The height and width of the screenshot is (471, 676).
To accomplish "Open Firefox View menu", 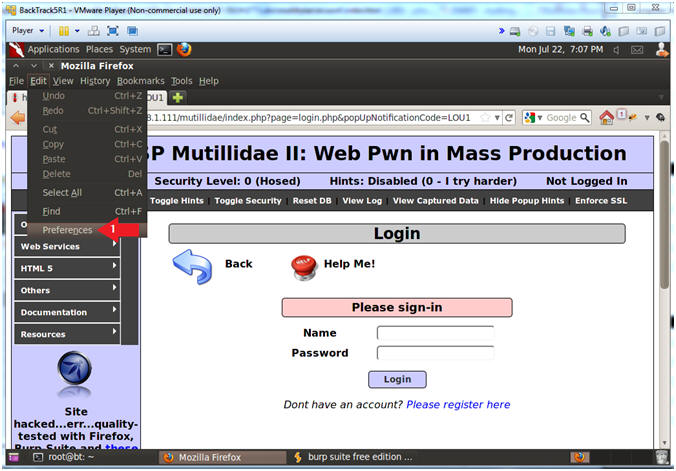I will (x=63, y=81).
